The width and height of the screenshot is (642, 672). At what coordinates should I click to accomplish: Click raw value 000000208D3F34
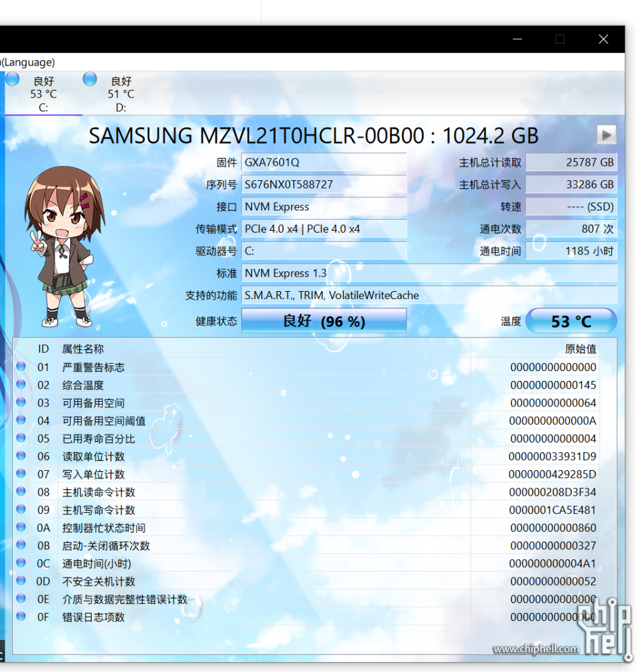pyautogui.click(x=552, y=492)
